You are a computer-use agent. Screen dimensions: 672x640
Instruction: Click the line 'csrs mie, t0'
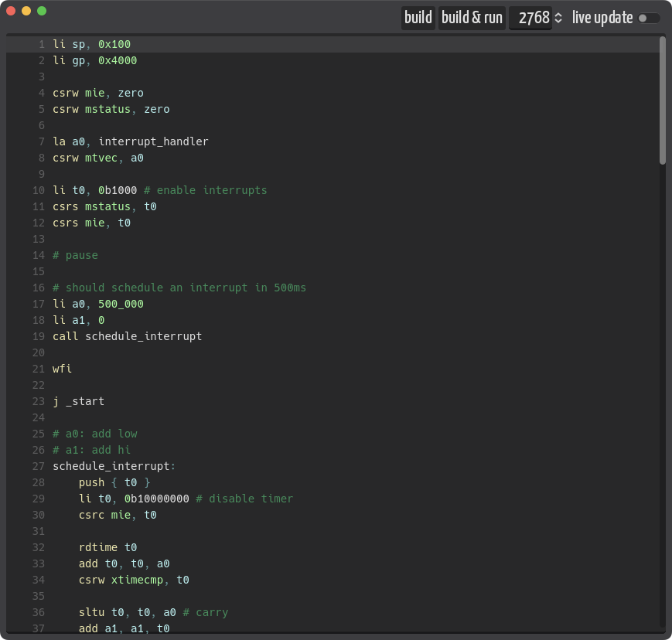pos(91,223)
